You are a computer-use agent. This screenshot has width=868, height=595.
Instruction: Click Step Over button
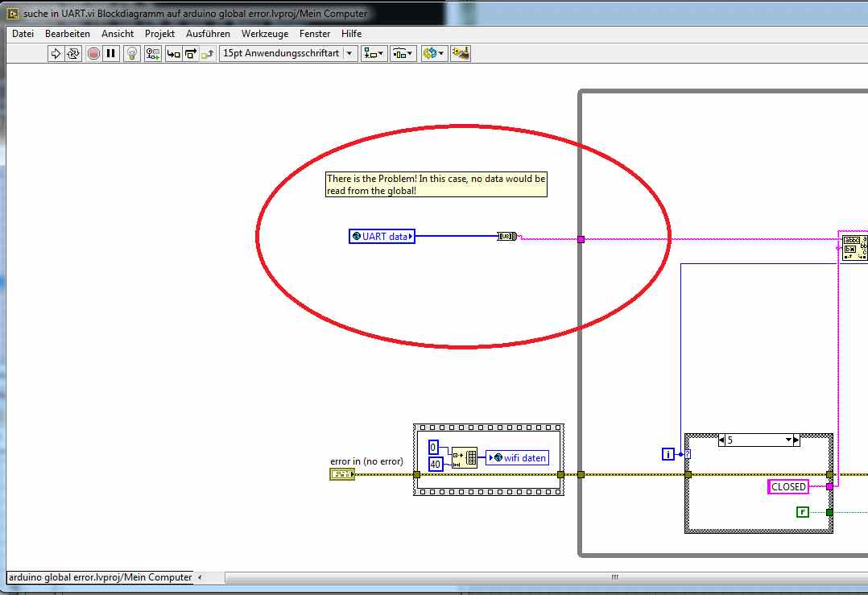click(x=190, y=54)
